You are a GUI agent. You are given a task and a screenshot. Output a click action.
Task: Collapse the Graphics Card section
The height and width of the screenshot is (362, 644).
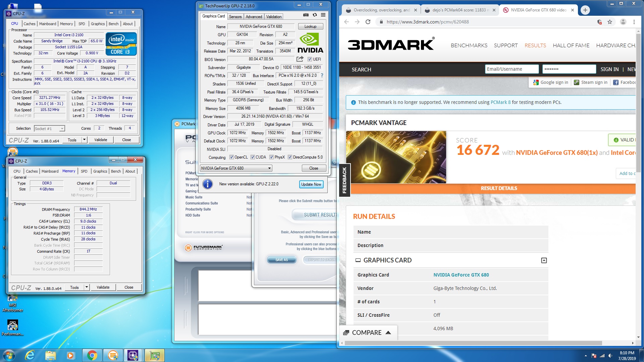[x=544, y=260]
